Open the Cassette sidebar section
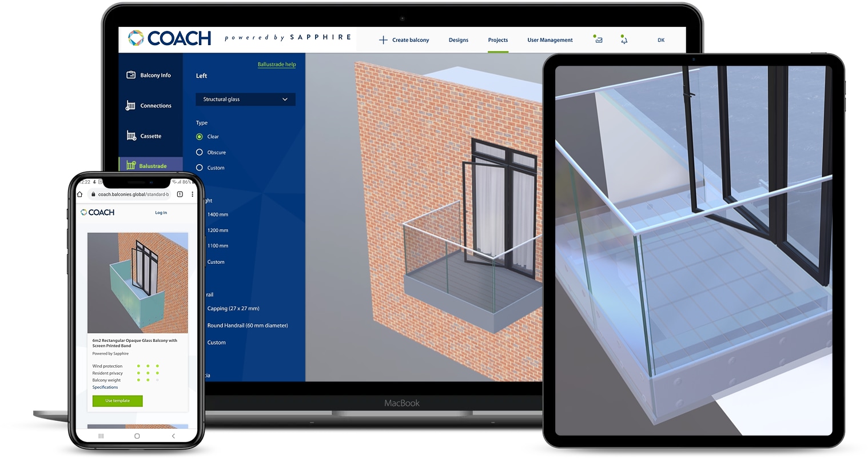Screen dimensions: 868x458 click(150, 136)
